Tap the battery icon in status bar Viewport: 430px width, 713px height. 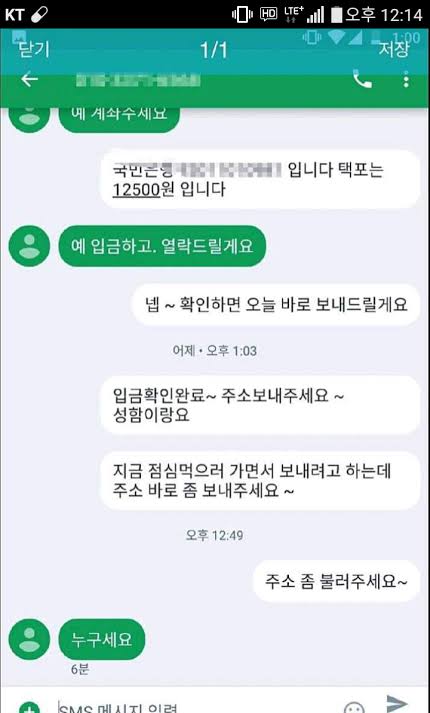(x=336, y=15)
